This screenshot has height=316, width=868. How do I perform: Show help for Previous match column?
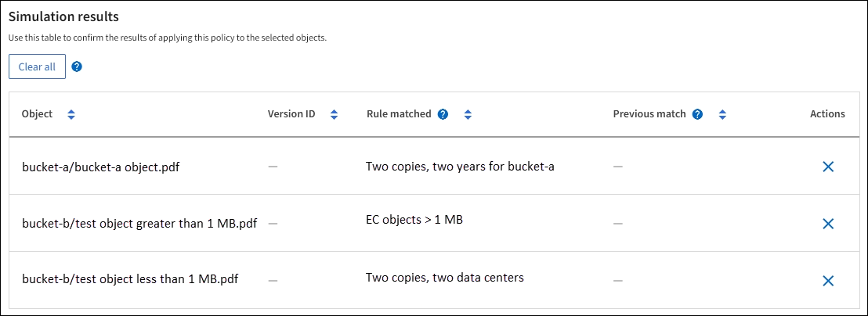[697, 114]
